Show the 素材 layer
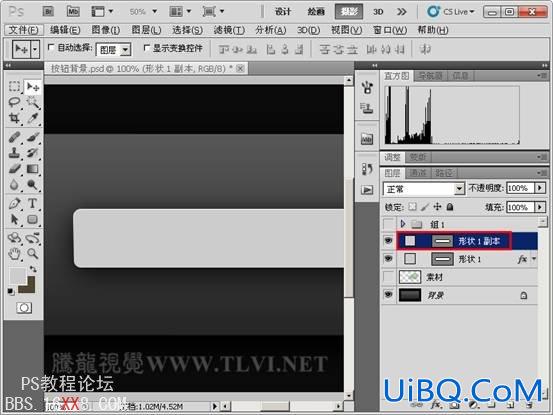 click(388, 277)
